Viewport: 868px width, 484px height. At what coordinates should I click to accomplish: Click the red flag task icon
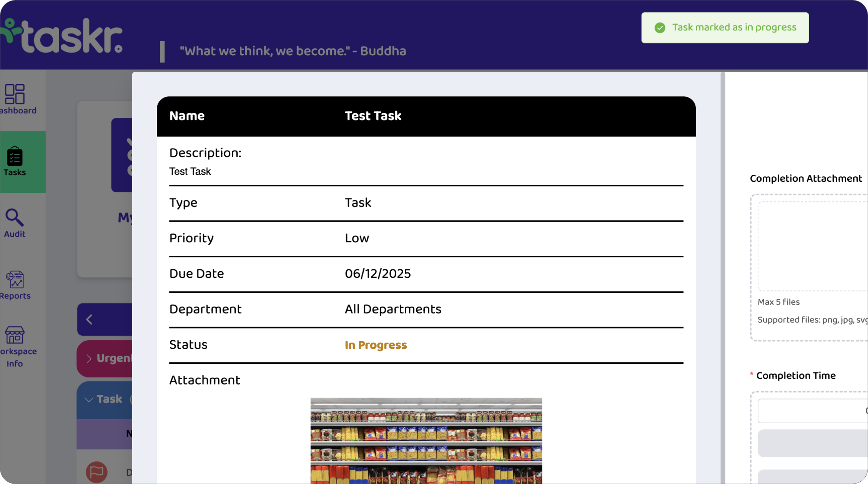97,471
